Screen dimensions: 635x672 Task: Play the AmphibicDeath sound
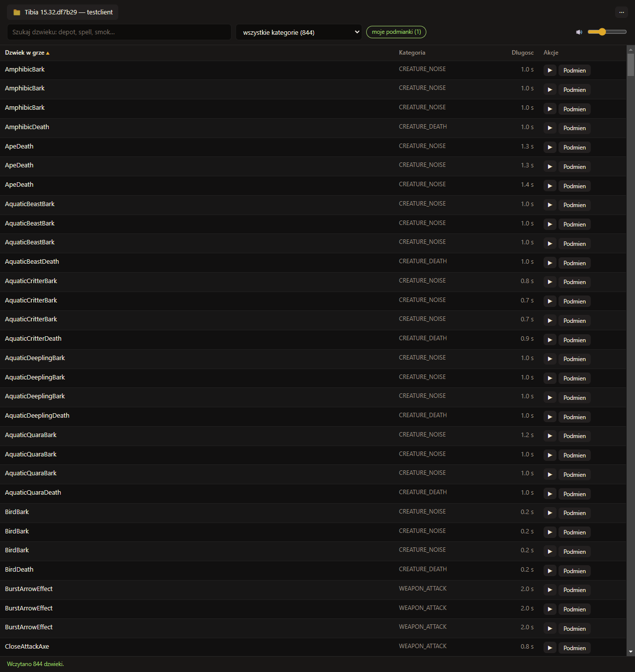click(550, 128)
